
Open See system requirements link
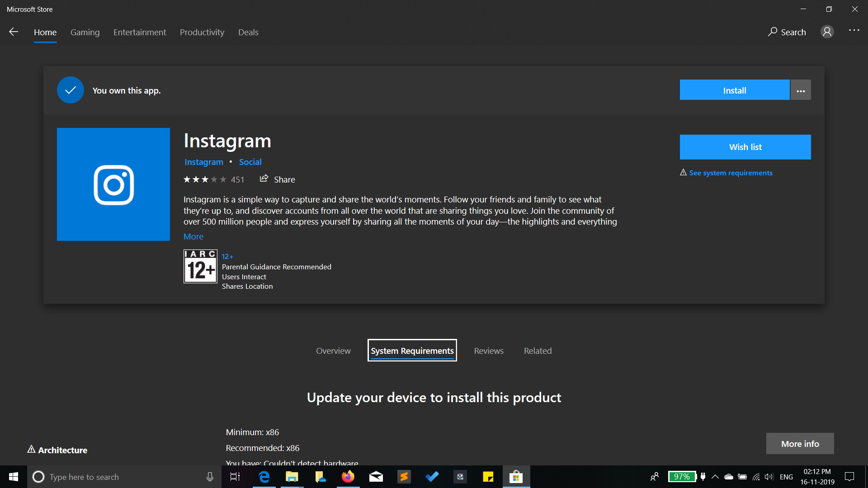point(731,173)
